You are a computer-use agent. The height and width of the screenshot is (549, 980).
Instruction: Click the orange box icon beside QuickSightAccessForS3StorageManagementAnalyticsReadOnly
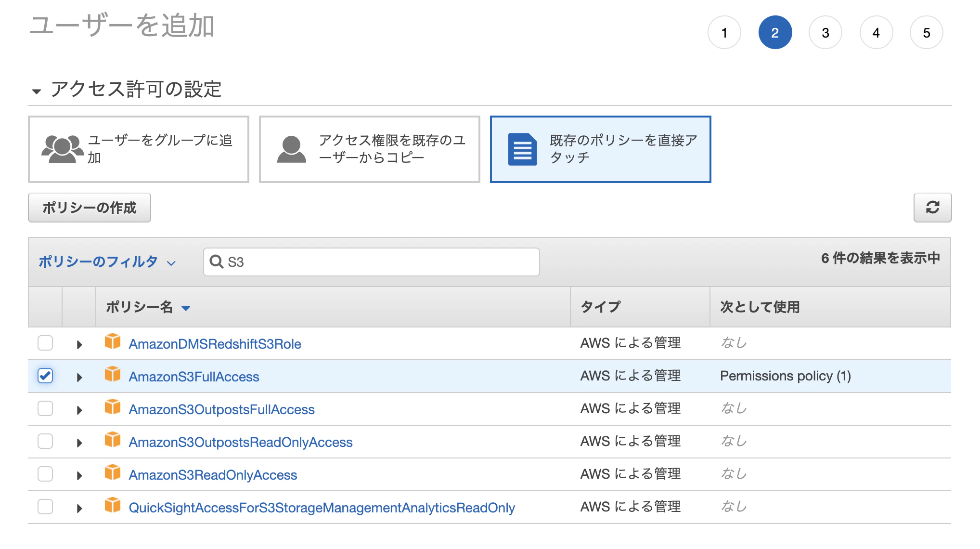(x=113, y=505)
